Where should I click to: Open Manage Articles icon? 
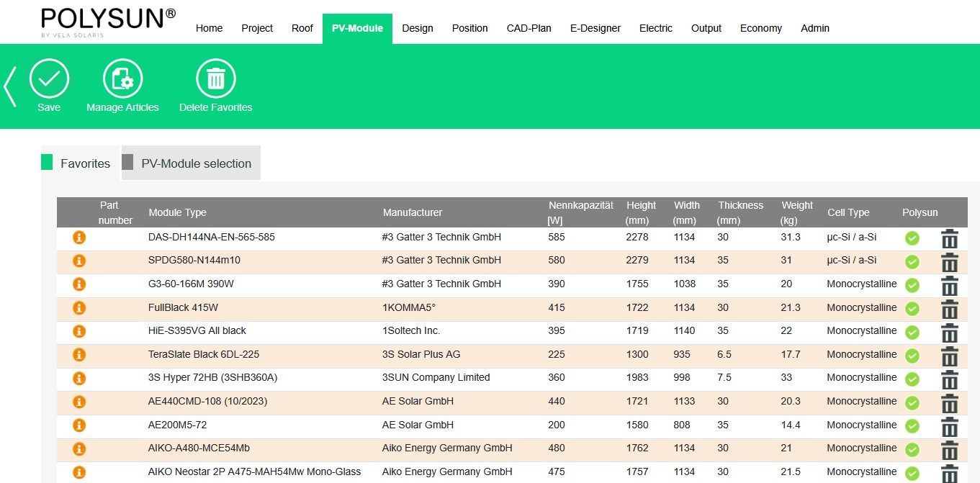[122, 78]
